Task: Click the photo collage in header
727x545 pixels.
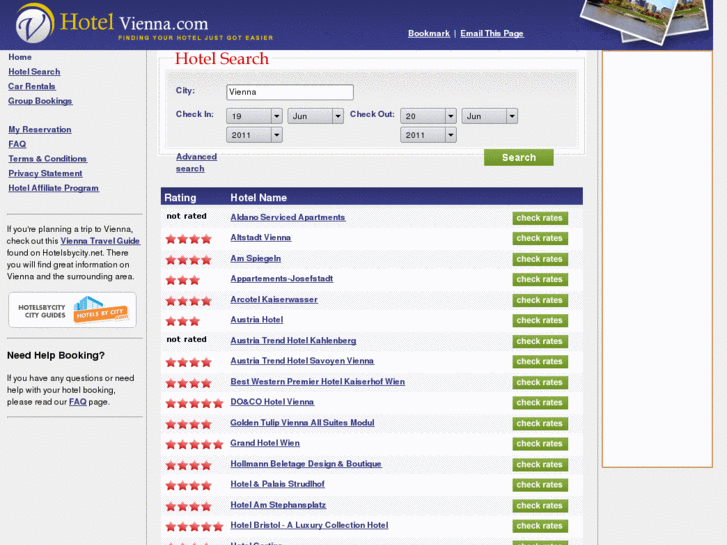Action: tap(644, 21)
